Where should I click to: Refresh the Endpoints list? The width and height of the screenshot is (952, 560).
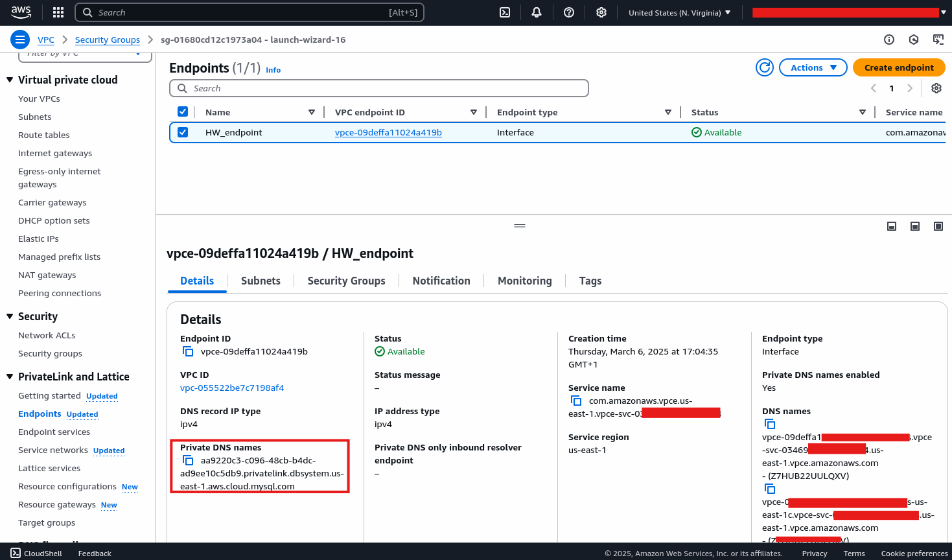(764, 67)
